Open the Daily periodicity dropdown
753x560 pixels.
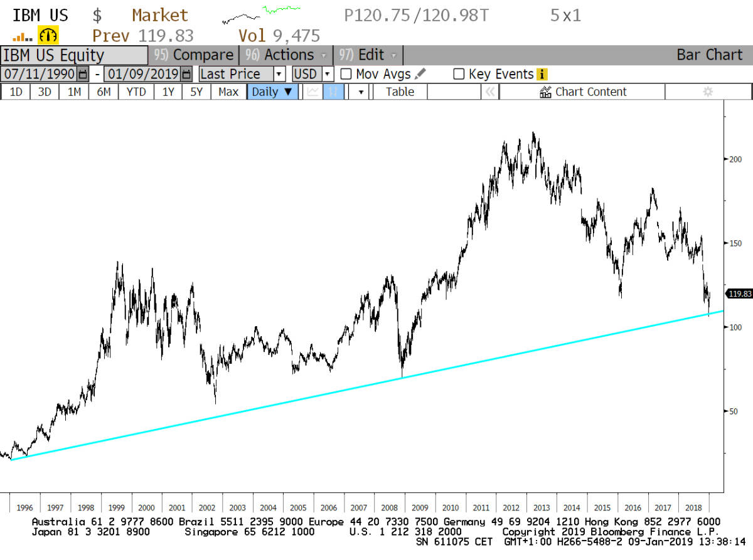272,92
